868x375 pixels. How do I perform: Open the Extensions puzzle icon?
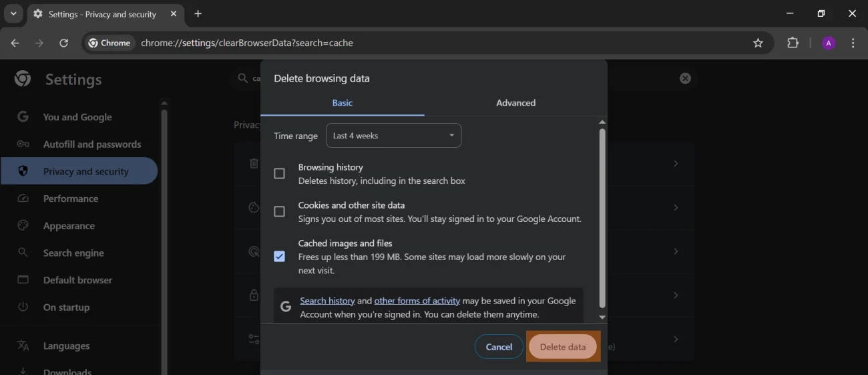coord(793,43)
